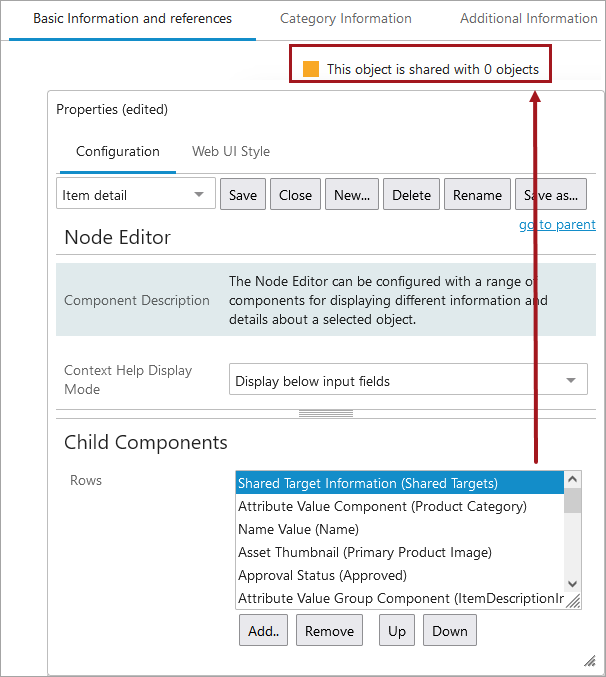Switch to the Category Information tab
Screen dimensions: 606x677
point(345,19)
